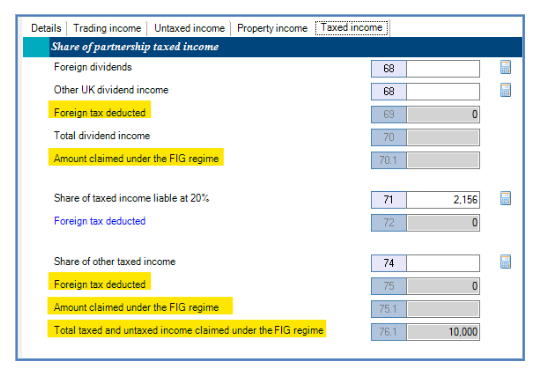This screenshot has width=550, height=371.
Task: Open the Trading income tab
Action: (x=107, y=28)
